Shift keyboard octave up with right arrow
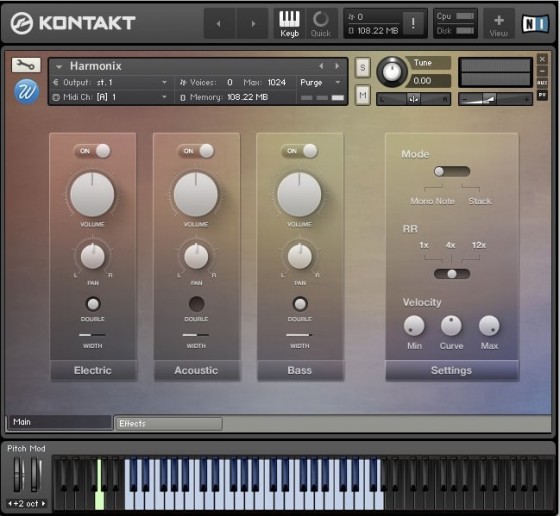The height and width of the screenshot is (516, 560). click(x=44, y=504)
